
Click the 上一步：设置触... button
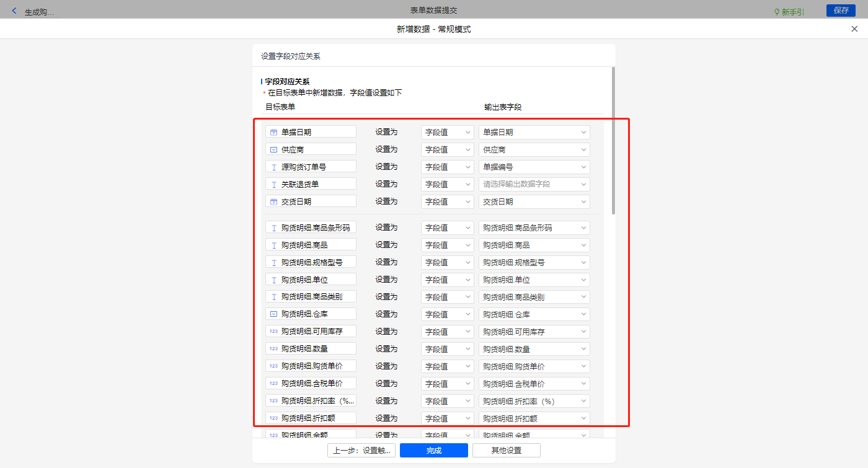(x=361, y=451)
